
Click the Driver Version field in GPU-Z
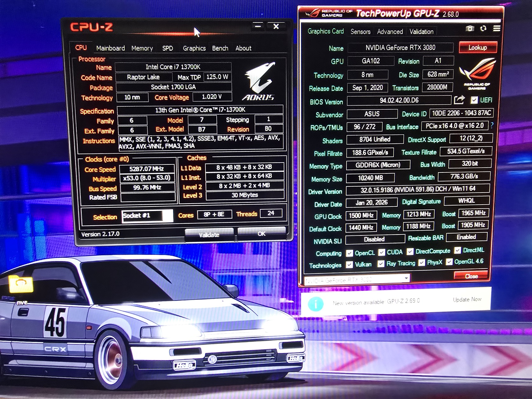click(418, 189)
